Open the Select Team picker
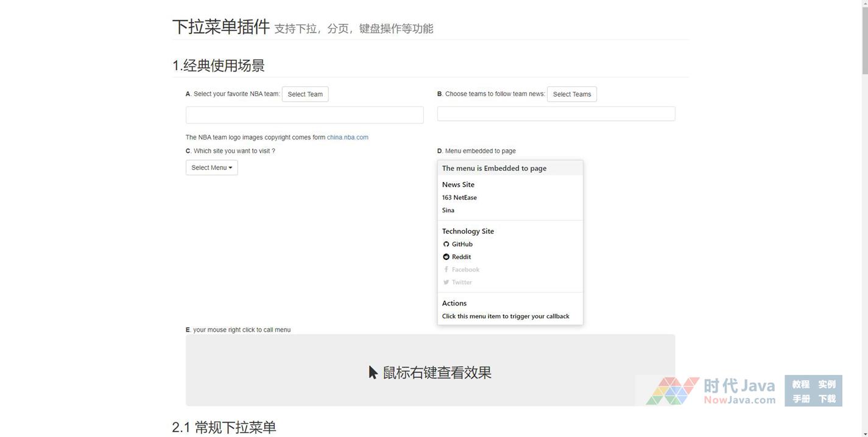This screenshot has height=437, width=868. [305, 94]
